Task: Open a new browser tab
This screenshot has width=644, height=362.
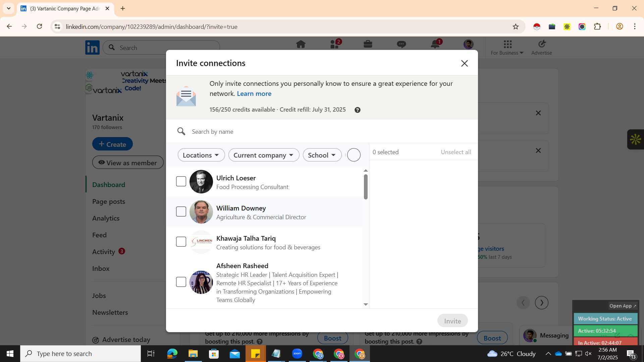Action: point(123,8)
